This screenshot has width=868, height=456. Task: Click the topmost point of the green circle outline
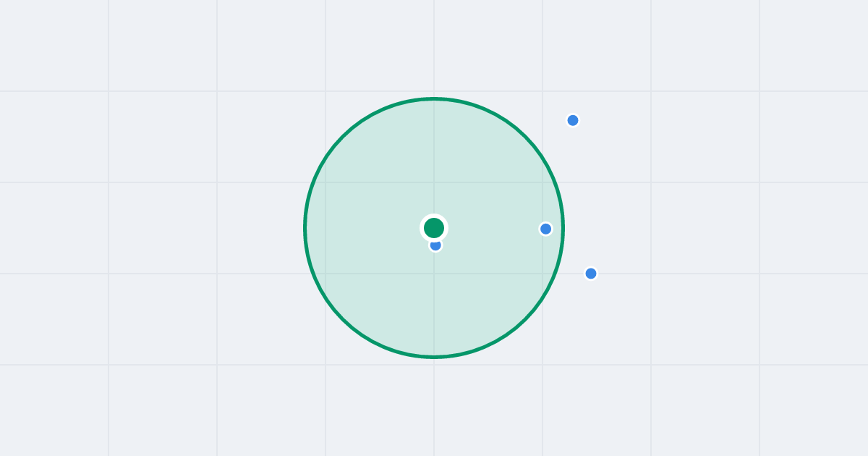434,98
